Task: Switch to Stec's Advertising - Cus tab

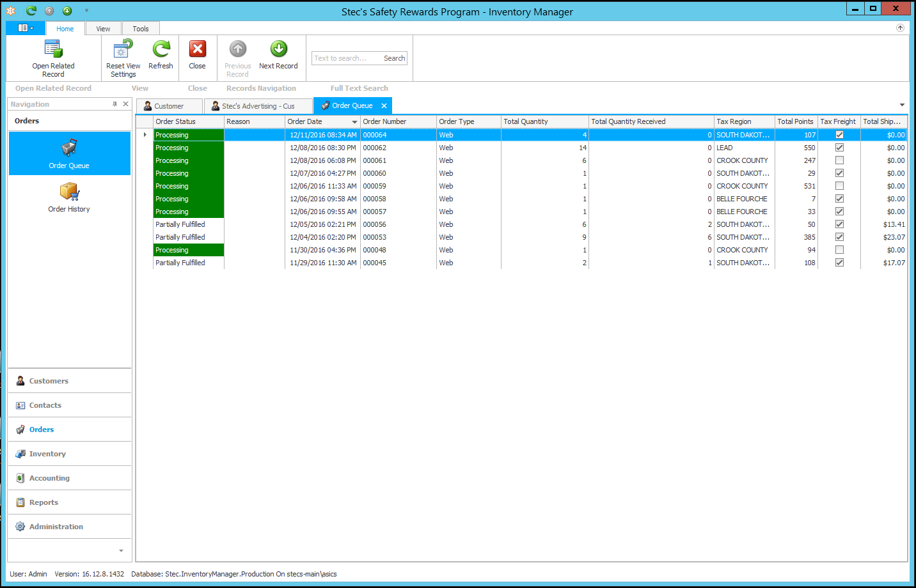Action: [258, 106]
